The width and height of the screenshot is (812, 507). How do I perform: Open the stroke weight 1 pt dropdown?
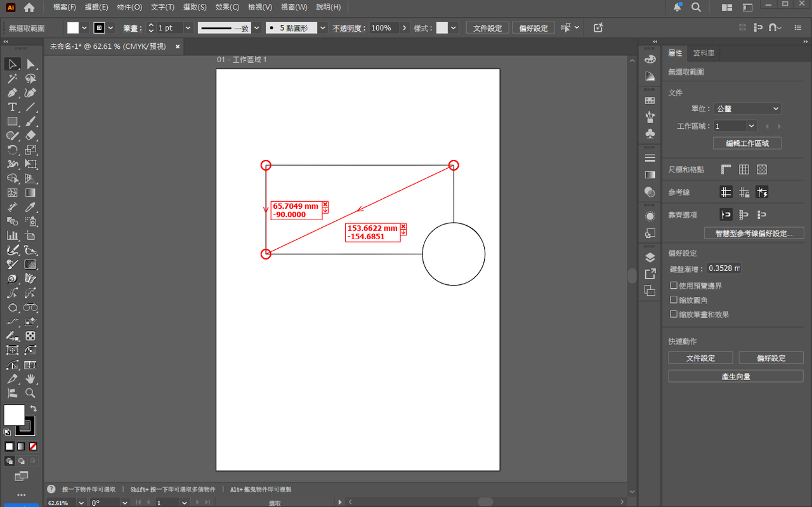click(188, 28)
